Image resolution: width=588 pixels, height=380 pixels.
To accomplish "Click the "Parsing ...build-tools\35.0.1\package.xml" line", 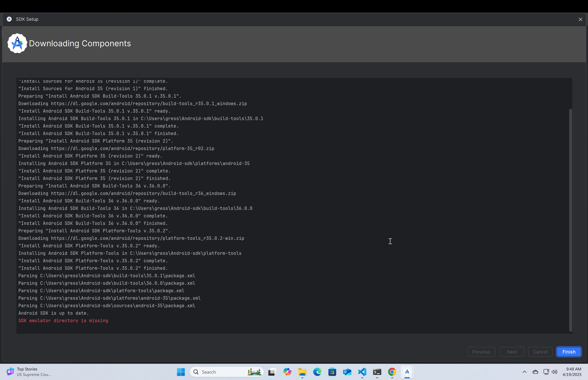I will 107,276.
